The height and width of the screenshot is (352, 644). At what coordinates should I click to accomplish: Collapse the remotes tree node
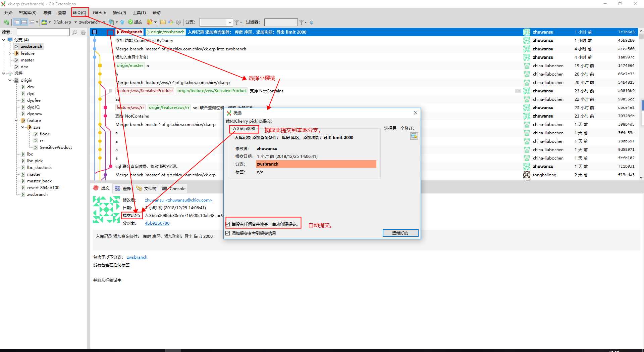pos(4,73)
